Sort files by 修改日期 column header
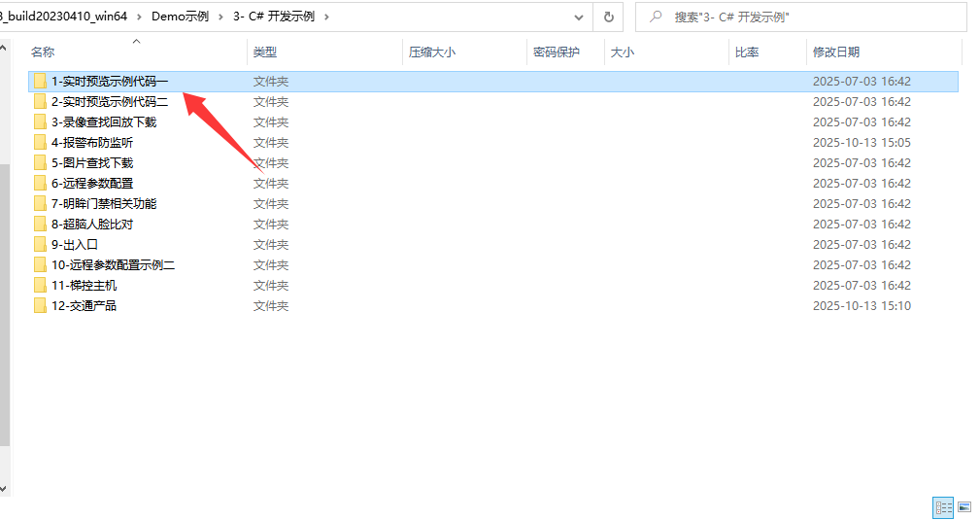Screen dimensions: 980x520 click(x=835, y=52)
